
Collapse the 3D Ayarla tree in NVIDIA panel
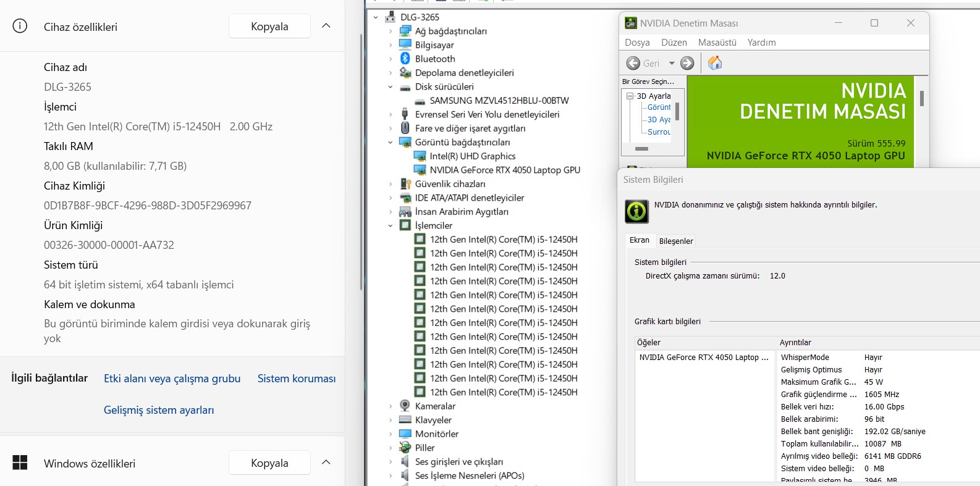pyautogui.click(x=630, y=96)
